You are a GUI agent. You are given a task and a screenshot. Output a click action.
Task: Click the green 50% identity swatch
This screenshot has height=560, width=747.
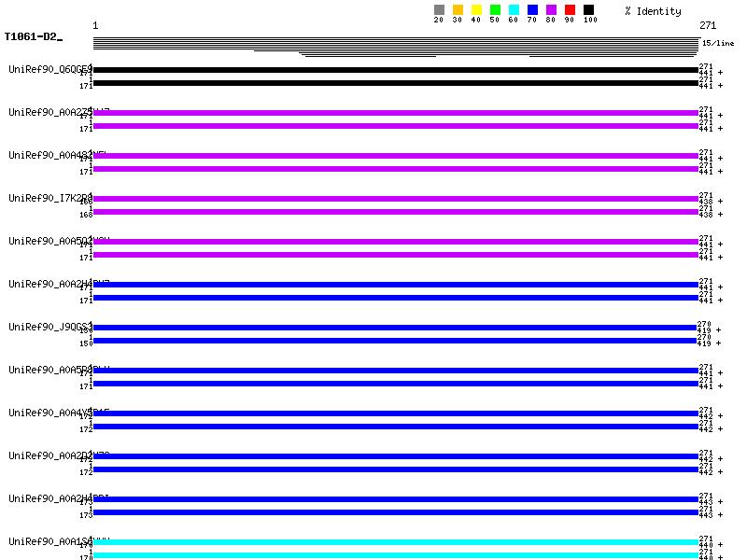tap(495, 10)
